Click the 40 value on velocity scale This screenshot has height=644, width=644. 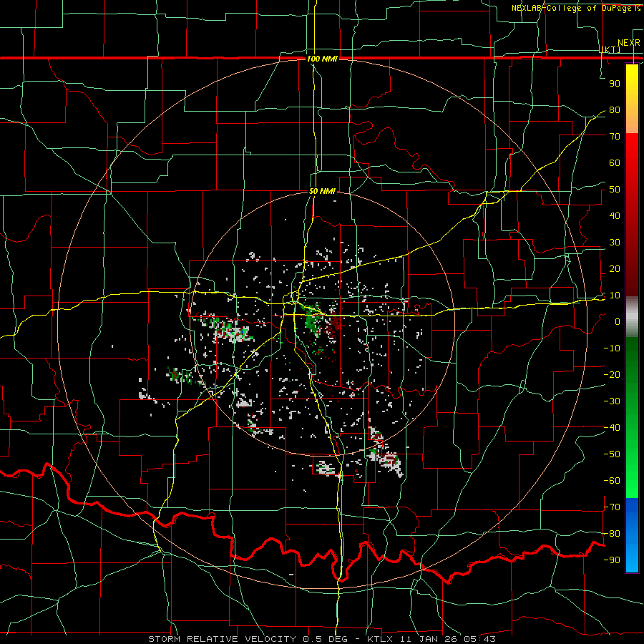615,216
